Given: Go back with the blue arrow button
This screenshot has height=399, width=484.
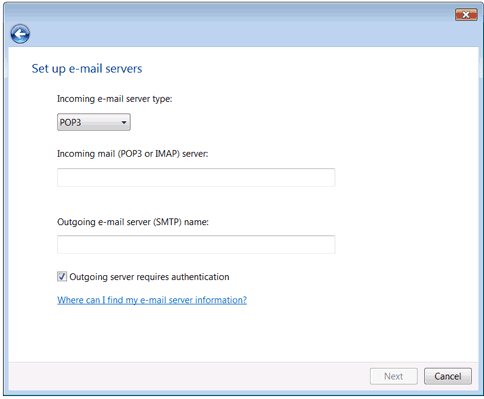Looking at the screenshot, I should tap(20, 34).
